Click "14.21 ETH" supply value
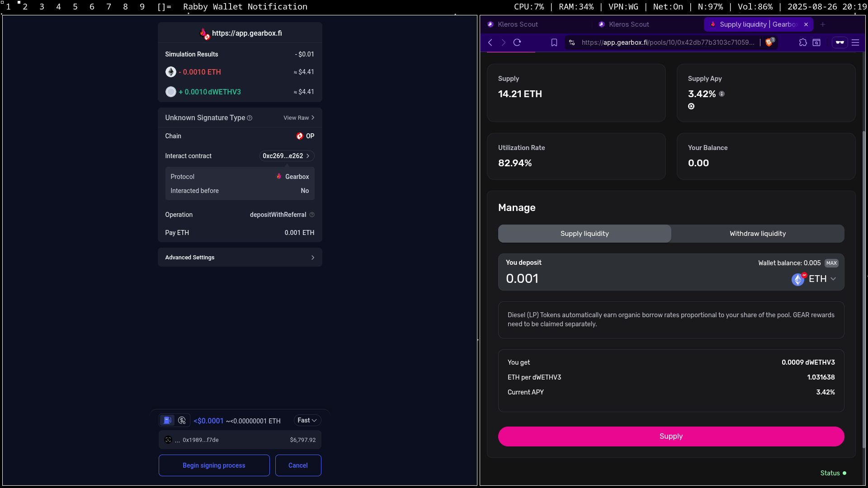 coord(520,94)
